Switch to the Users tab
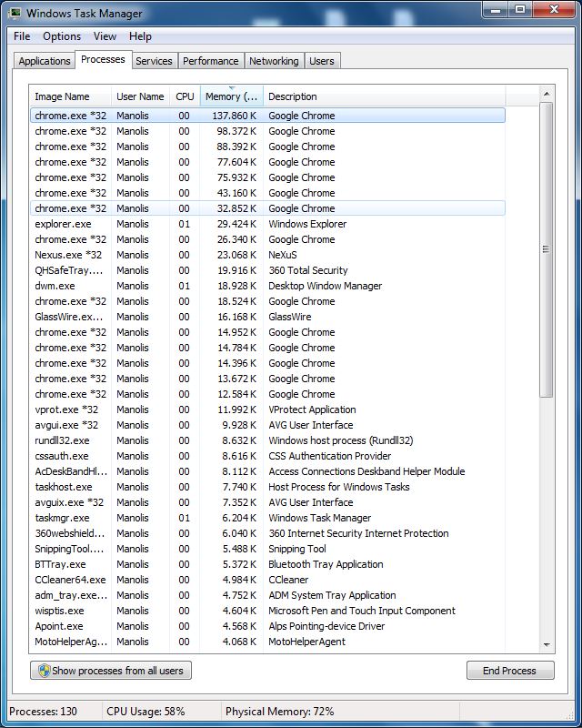The height and width of the screenshot is (728, 582). 322,61
